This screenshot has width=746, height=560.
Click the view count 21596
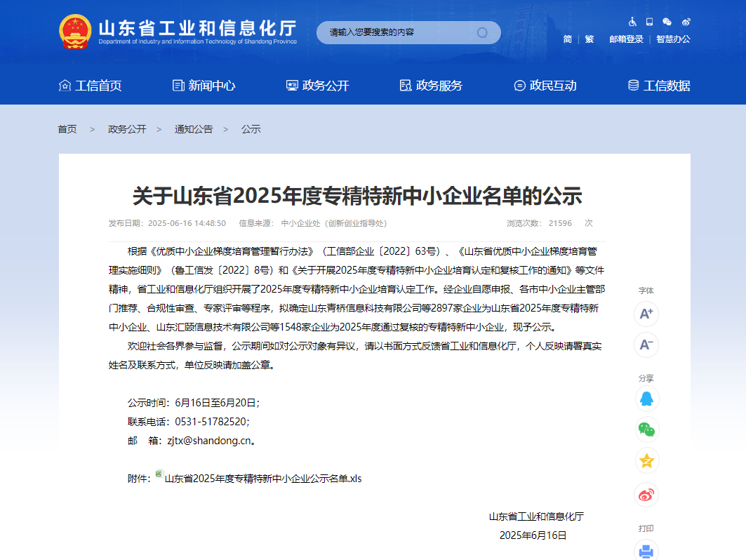pos(560,223)
